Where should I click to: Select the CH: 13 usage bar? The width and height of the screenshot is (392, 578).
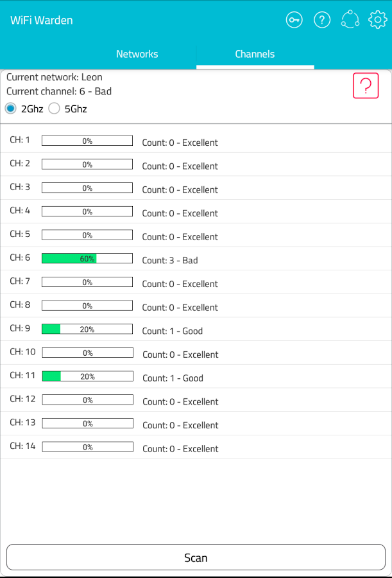[x=88, y=424]
